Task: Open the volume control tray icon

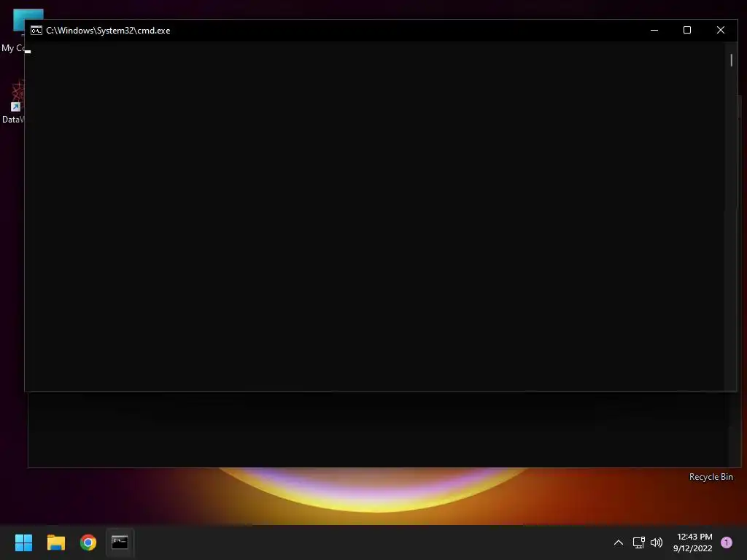Action: (x=657, y=542)
